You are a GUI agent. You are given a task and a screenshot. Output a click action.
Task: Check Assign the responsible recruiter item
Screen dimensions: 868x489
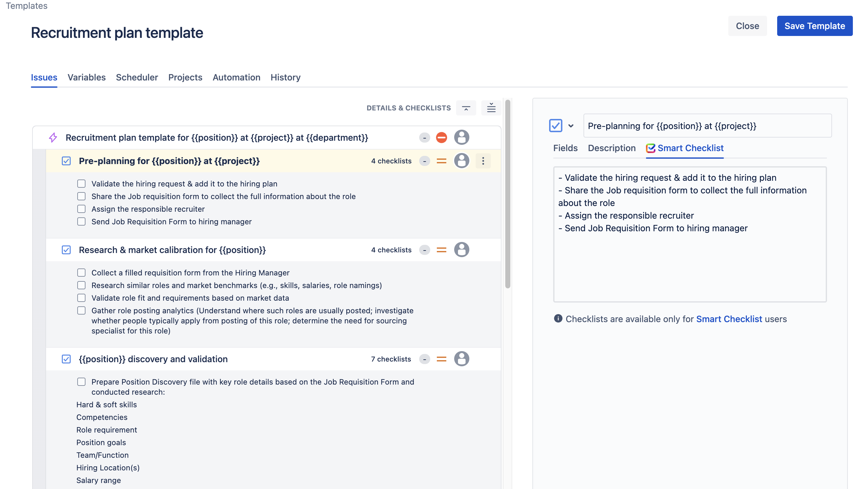click(x=81, y=209)
